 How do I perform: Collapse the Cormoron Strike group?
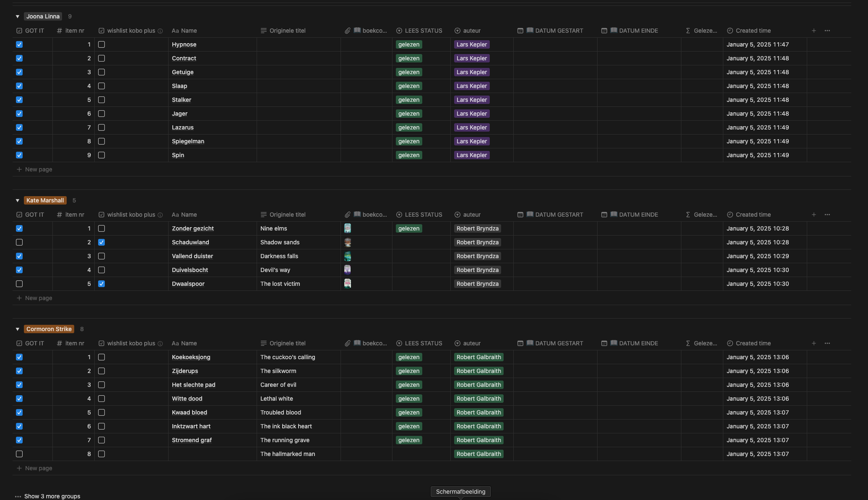point(18,329)
